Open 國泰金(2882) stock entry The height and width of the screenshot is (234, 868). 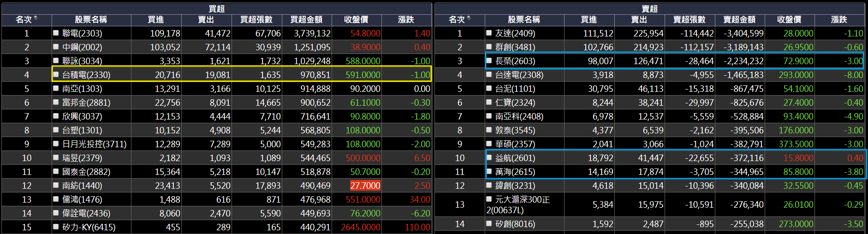86,172
